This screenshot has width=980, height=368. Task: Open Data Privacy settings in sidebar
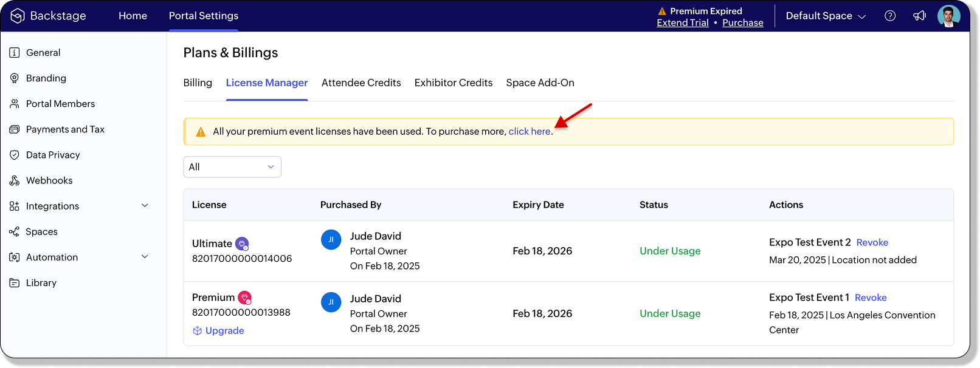[53, 155]
